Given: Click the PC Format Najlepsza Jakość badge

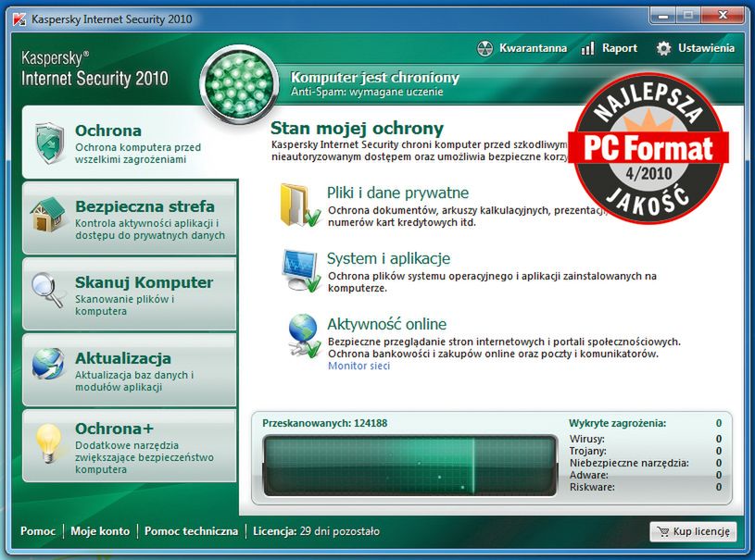Looking at the screenshot, I should coord(648,148).
